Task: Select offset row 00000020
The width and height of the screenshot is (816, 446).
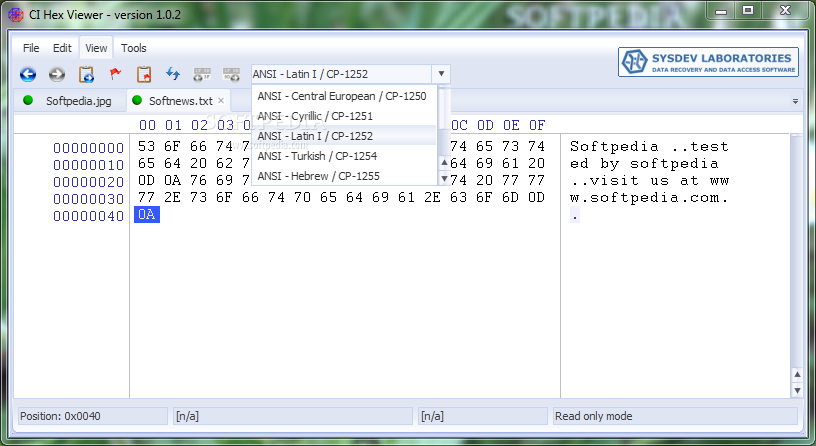Action: click(x=88, y=182)
